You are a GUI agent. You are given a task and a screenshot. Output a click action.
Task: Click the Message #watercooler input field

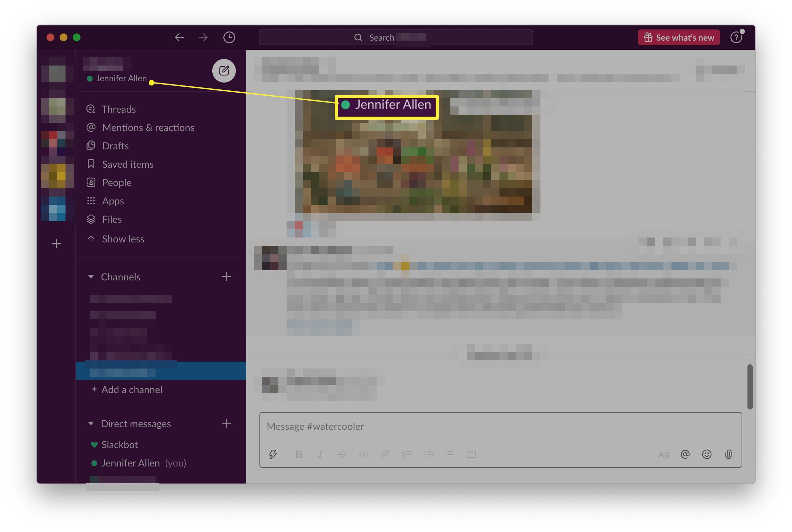(500, 426)
